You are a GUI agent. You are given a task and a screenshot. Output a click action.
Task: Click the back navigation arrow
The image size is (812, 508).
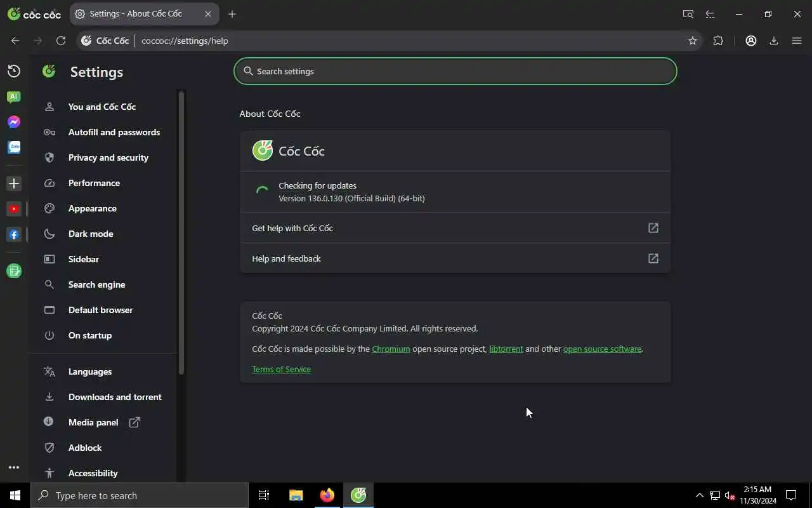[x=15, y=41]
